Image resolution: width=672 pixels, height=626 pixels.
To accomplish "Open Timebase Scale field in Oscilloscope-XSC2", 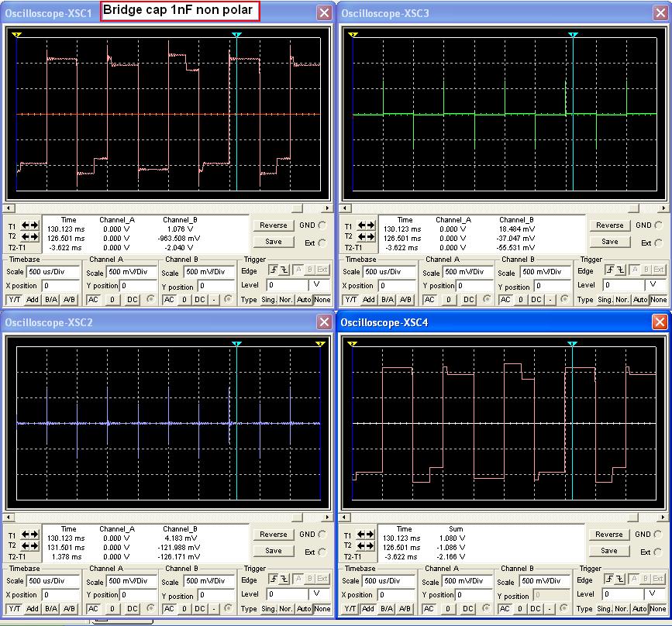I will (x=53, y=581).
